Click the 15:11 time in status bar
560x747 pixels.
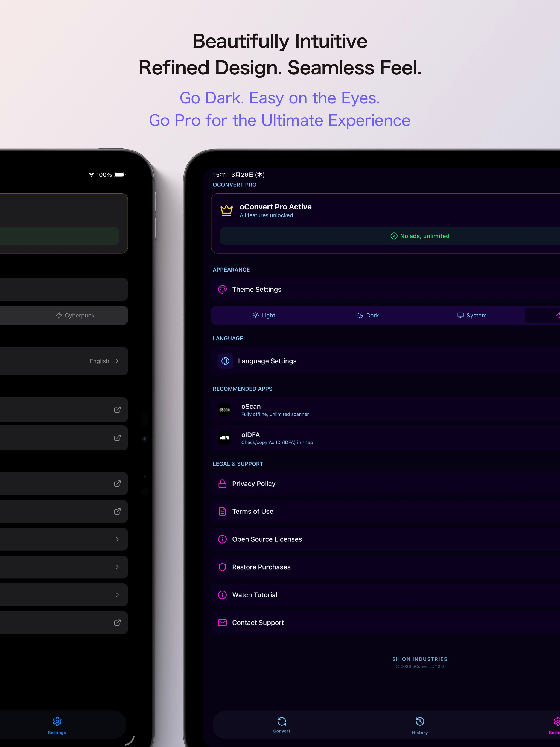220,175
